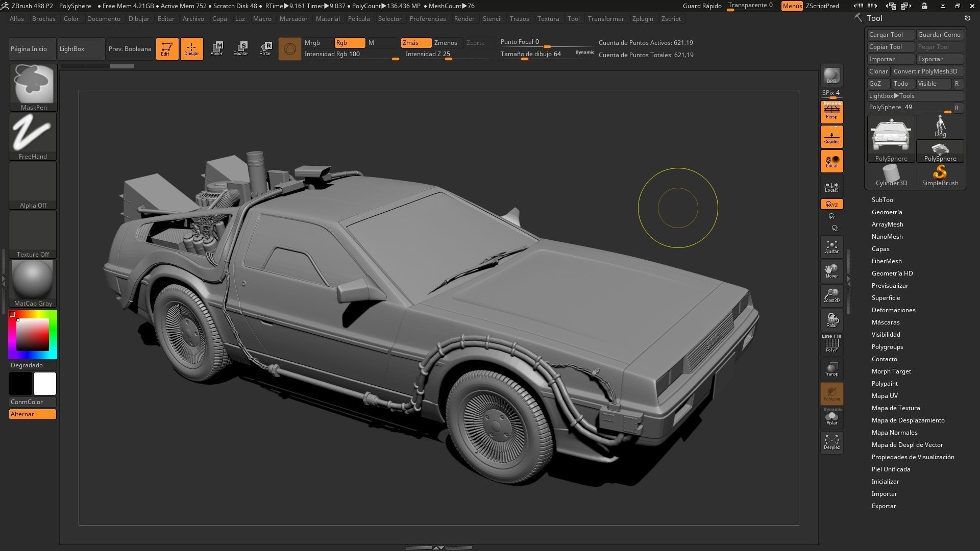This screenshot has height=551, width=980.
Task: Open the FreeHand stroke selector
Action: [33, 137]
